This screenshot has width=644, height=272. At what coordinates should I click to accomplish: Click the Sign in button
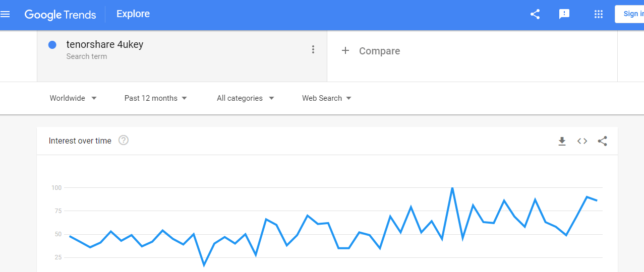pyautogui.click(x=631, y=14)
